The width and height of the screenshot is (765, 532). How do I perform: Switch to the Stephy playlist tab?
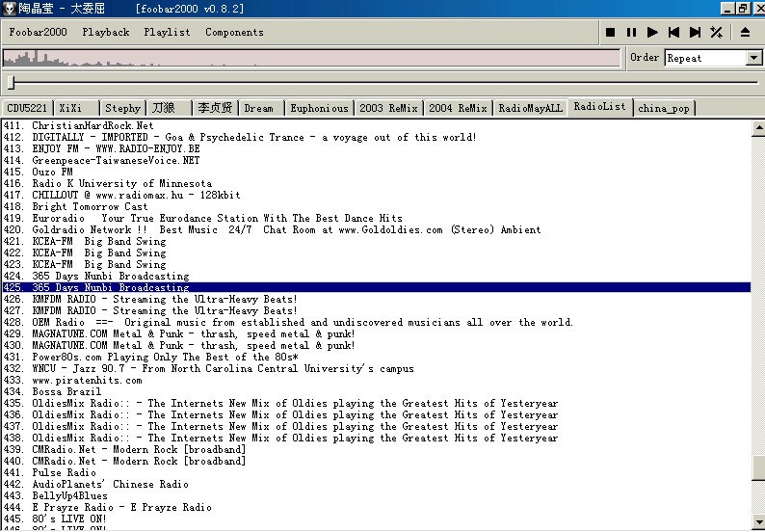tap(122, 108)
